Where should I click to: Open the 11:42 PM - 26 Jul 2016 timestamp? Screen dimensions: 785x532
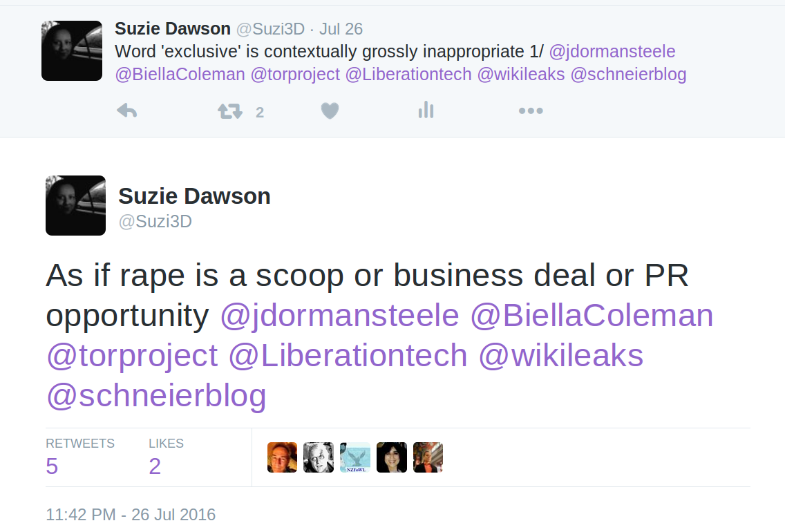click(x=131, y=515)
